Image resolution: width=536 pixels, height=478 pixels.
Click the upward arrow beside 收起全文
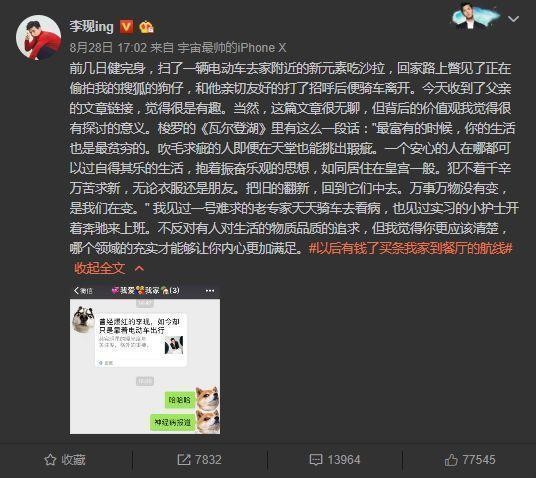139,268
